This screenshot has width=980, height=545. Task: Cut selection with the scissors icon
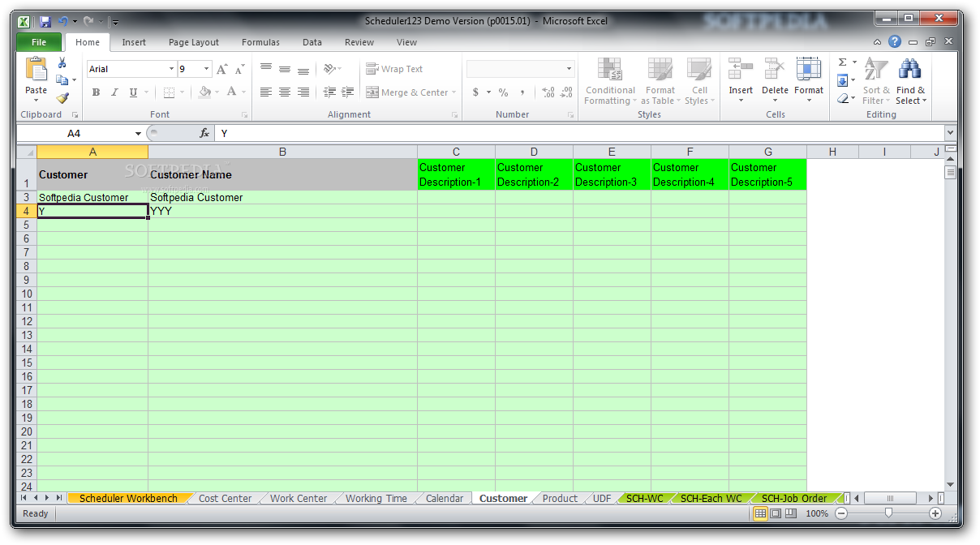click(62, 62)
